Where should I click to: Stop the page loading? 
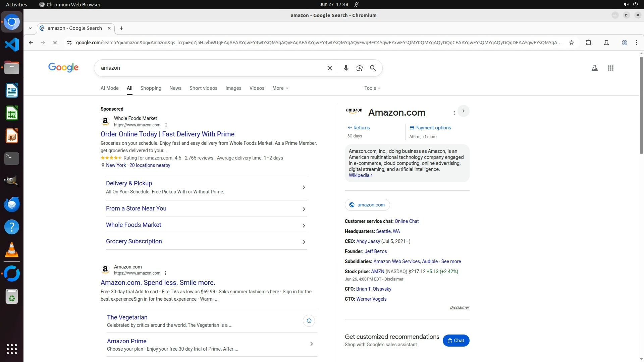[x=55, y=43]
